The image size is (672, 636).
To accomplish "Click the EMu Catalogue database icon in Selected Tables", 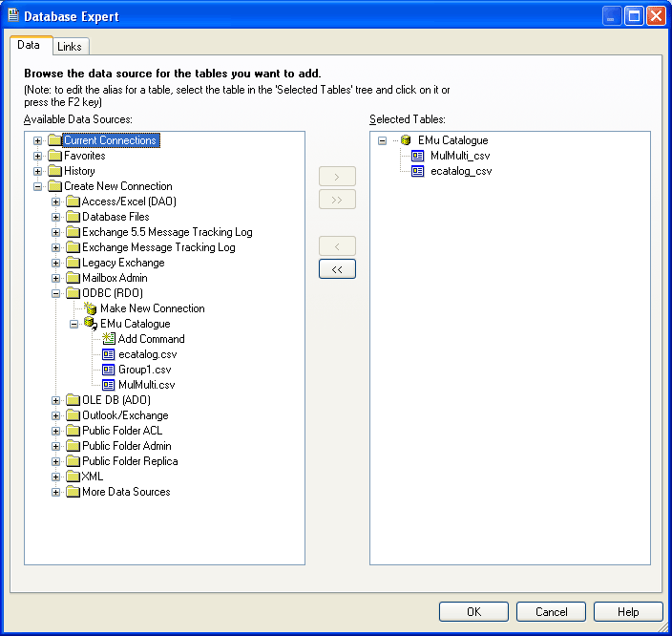I will coord(406,140).
